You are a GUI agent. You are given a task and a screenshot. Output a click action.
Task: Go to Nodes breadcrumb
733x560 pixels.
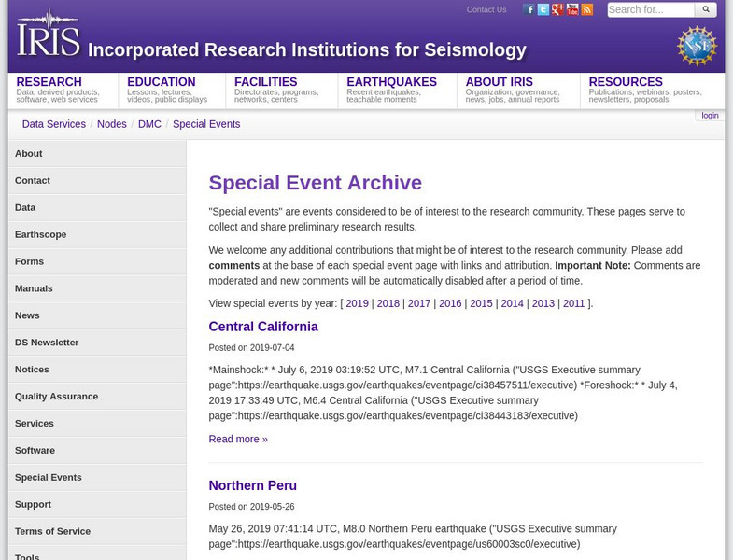pyautogui.click(x=112, y=124)
